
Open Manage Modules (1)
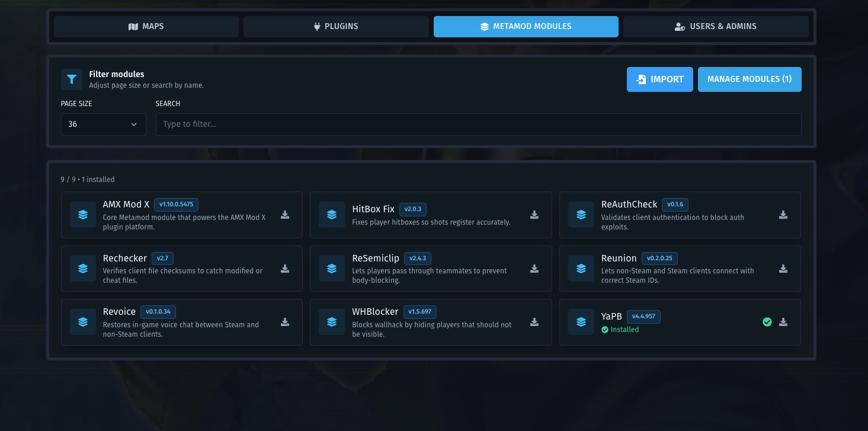[x=750, y=79]
